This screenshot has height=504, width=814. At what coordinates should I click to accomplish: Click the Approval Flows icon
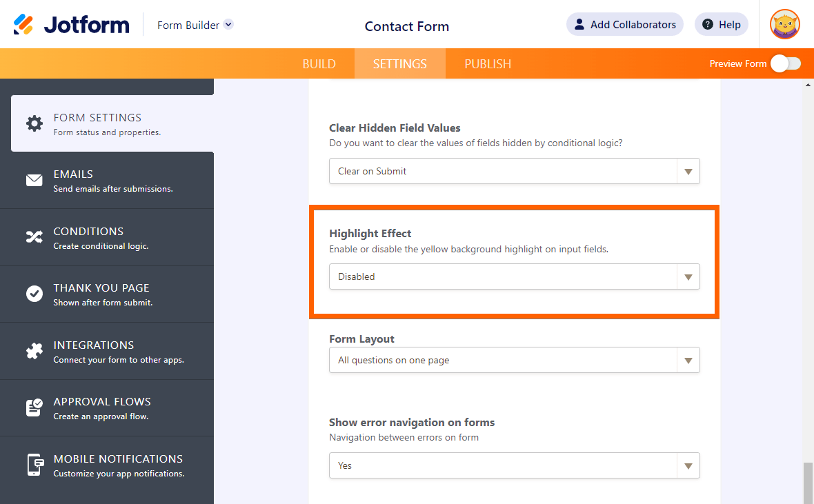point(34,407)
